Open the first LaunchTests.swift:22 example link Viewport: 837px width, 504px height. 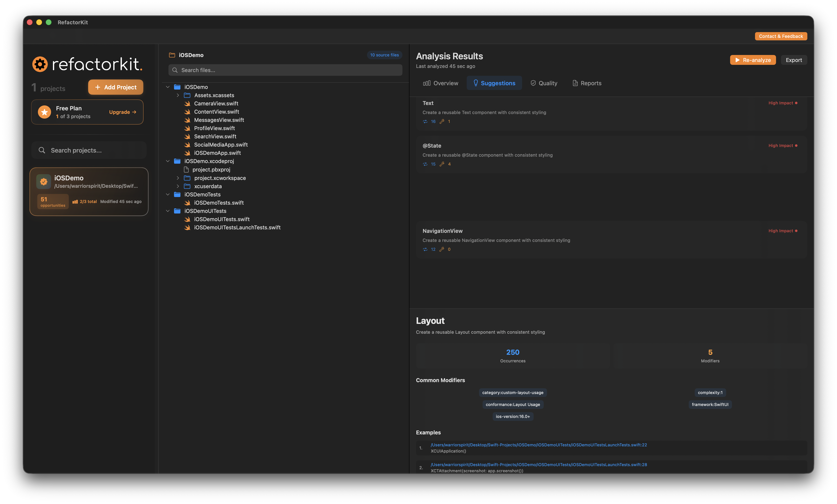click(x=539, y=445)
